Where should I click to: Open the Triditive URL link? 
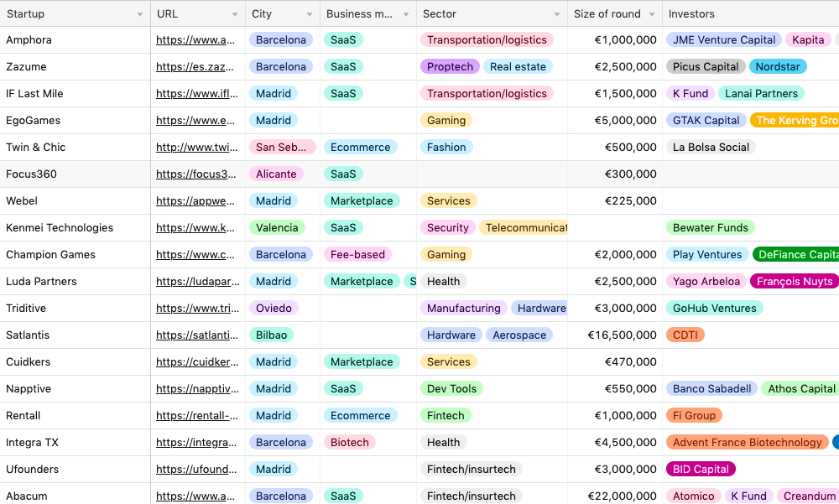197,308
